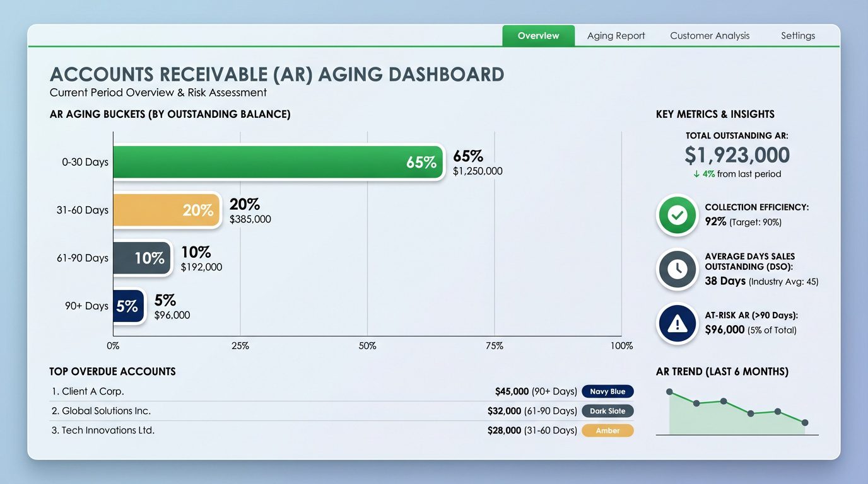Select the 61-90 Days slate bar
This screenshot has height=484, width=868.
click(140, 258)
